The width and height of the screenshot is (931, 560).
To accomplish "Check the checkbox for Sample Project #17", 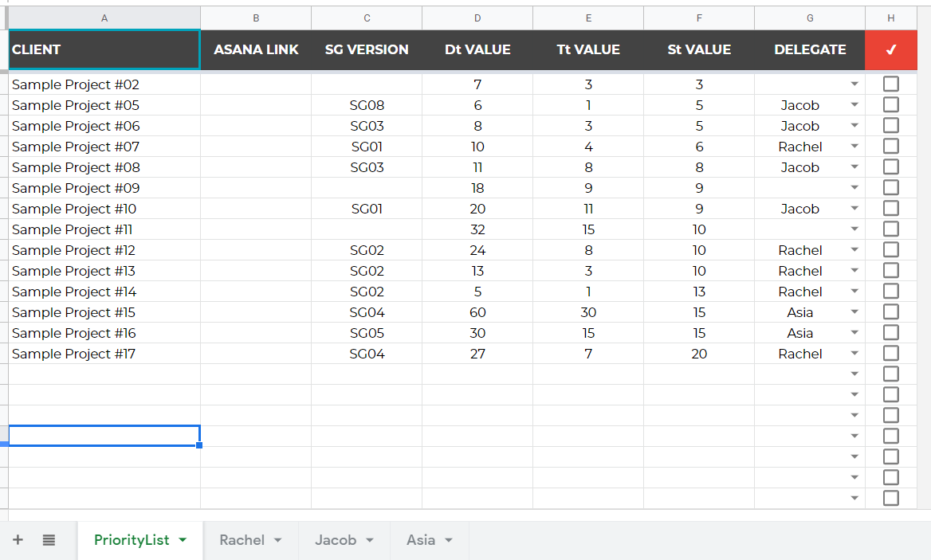I will [890, 353].
